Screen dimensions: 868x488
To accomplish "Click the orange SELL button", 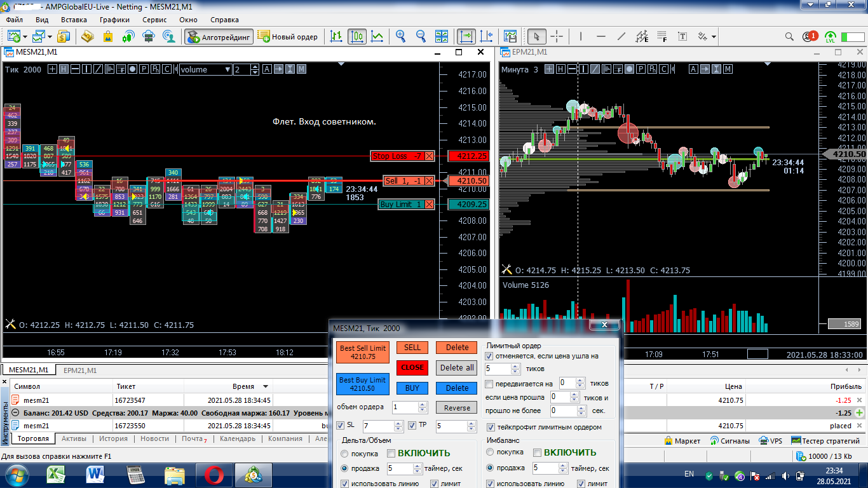I will click(412, 348).
